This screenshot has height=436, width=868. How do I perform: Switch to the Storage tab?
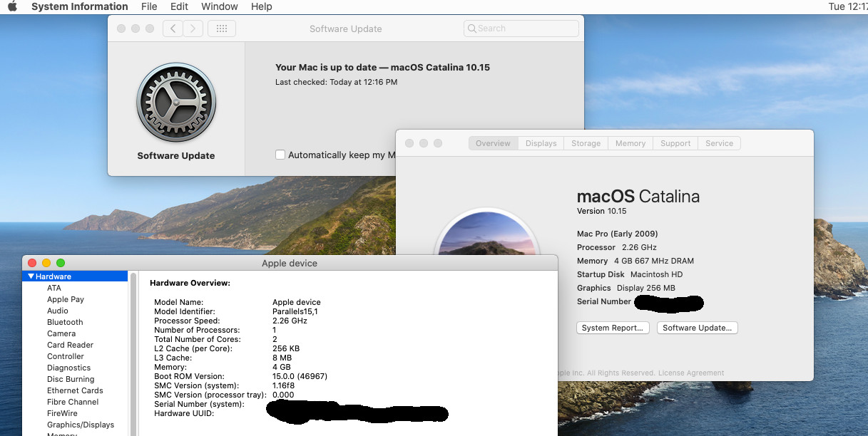click(x=586, y=143)
